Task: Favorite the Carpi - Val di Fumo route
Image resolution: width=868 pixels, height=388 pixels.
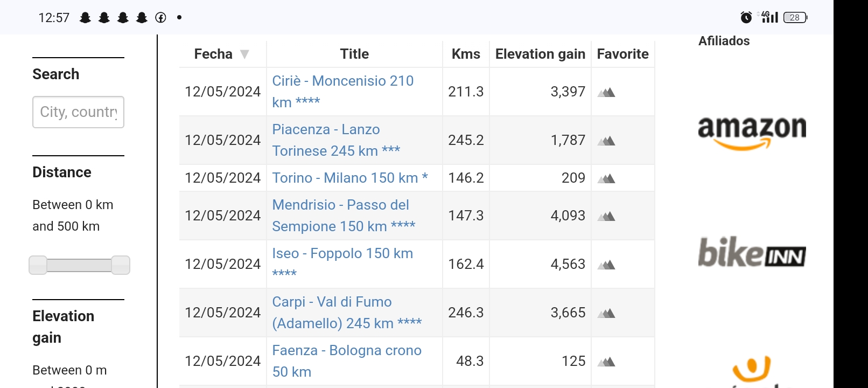Action: tap(606, 313)
